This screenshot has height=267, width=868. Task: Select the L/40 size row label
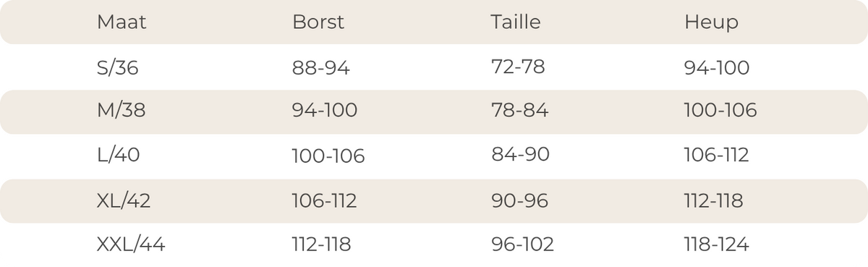pyautogui.click(x=118, y=155)
